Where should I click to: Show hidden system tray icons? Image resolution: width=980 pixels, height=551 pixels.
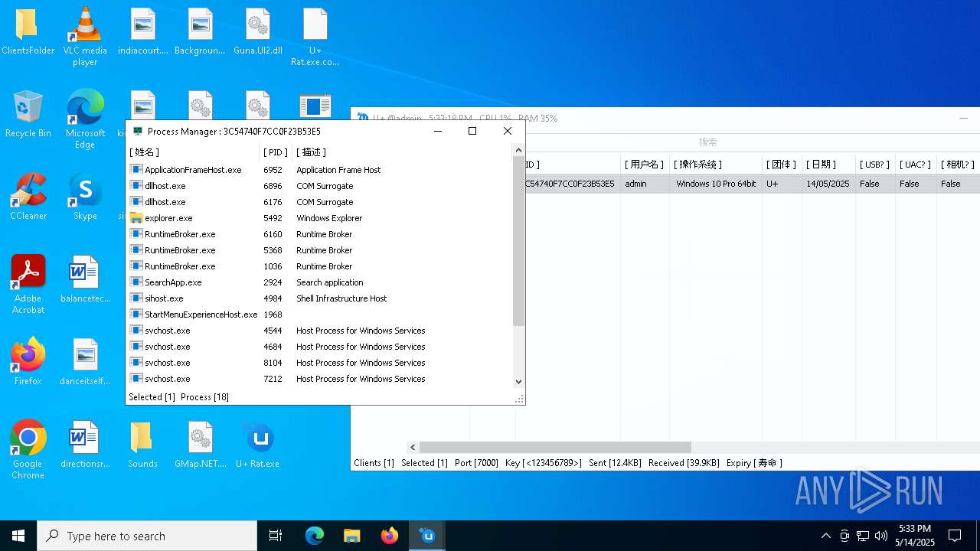pos(825,536)
